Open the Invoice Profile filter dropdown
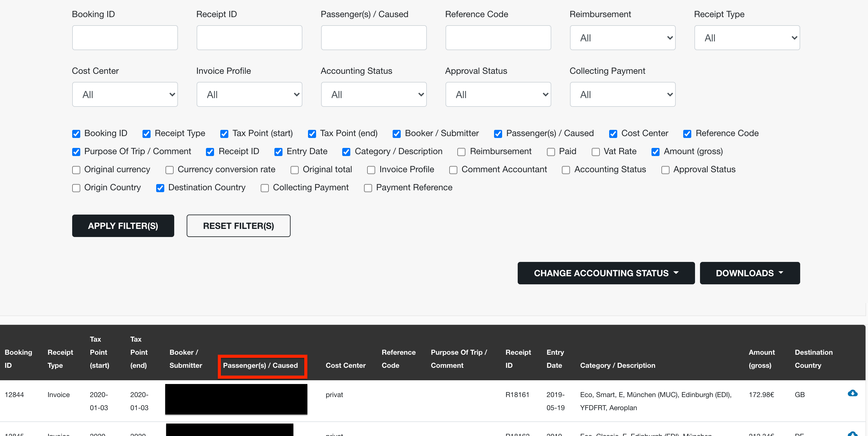The image size is (868, 436). [249, 94]
